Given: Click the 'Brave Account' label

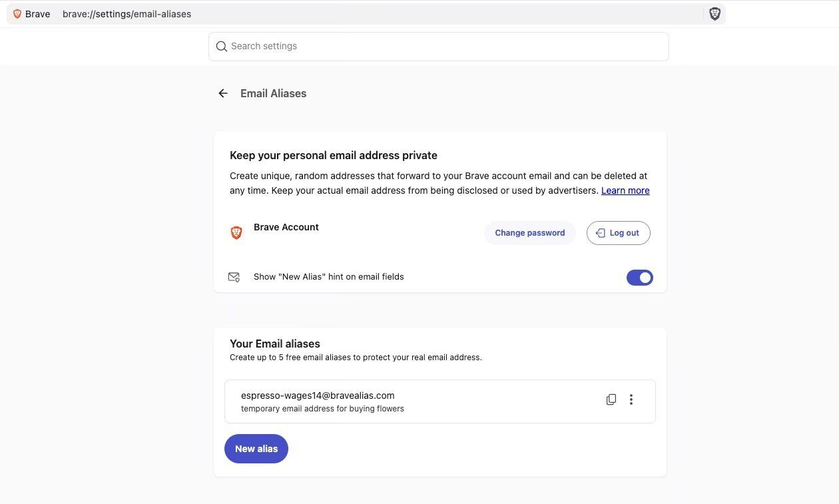Looking at the screenshot, I should point(286,227).
